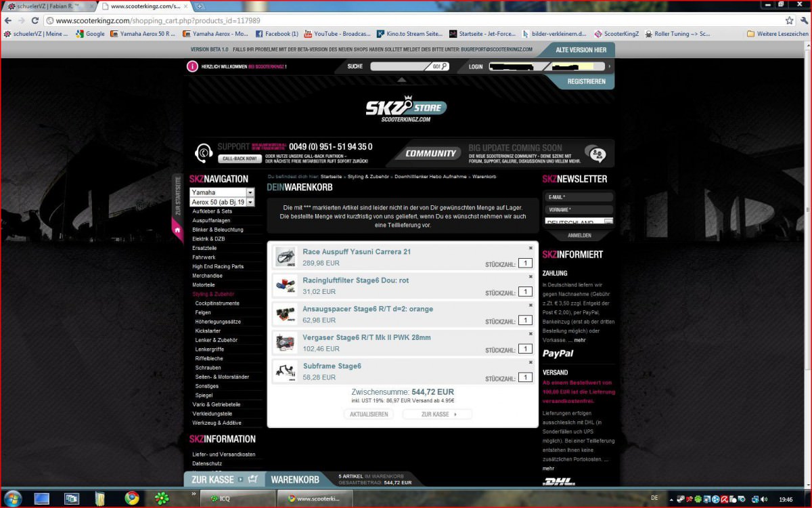Proceed with the Zur Kasse button under subtotal
Screen dimensions: 812x508
pos(437,414)
